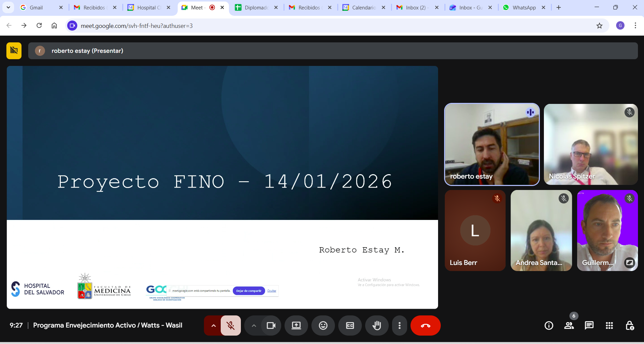The image size is (644, 344).
Task: Close the Meet tab
Action: click(x=222, y=7)
